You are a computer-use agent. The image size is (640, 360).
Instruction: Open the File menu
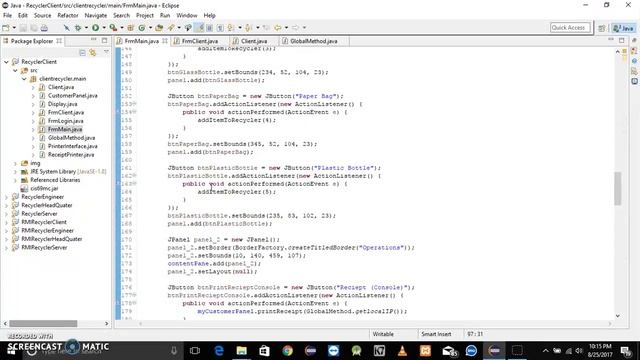tap(7, 16)
